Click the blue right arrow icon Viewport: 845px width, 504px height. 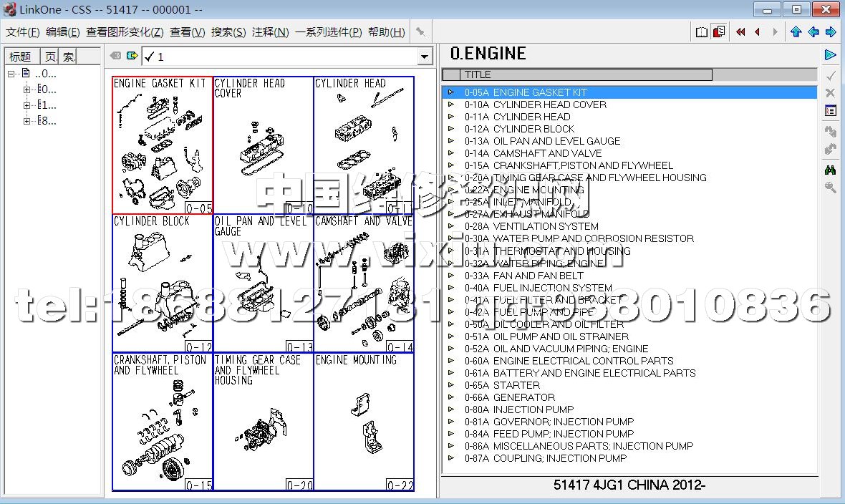click(x=831, y=32)
